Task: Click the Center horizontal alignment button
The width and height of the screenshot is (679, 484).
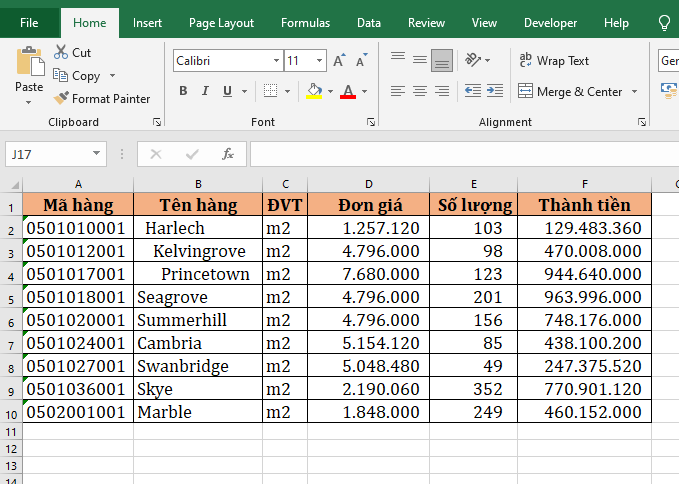Action: [x=420, y=92]
